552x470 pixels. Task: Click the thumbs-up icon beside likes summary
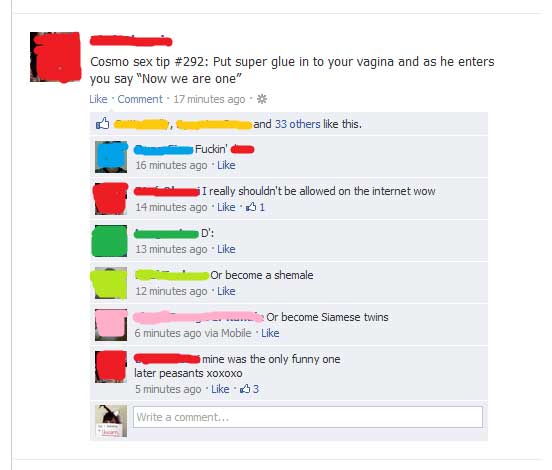coord(102,124)
